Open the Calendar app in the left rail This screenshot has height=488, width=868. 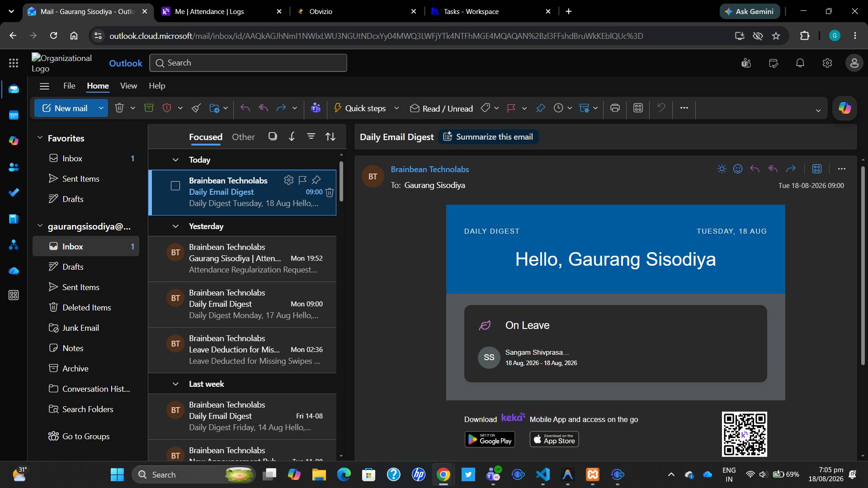(14, 115)
